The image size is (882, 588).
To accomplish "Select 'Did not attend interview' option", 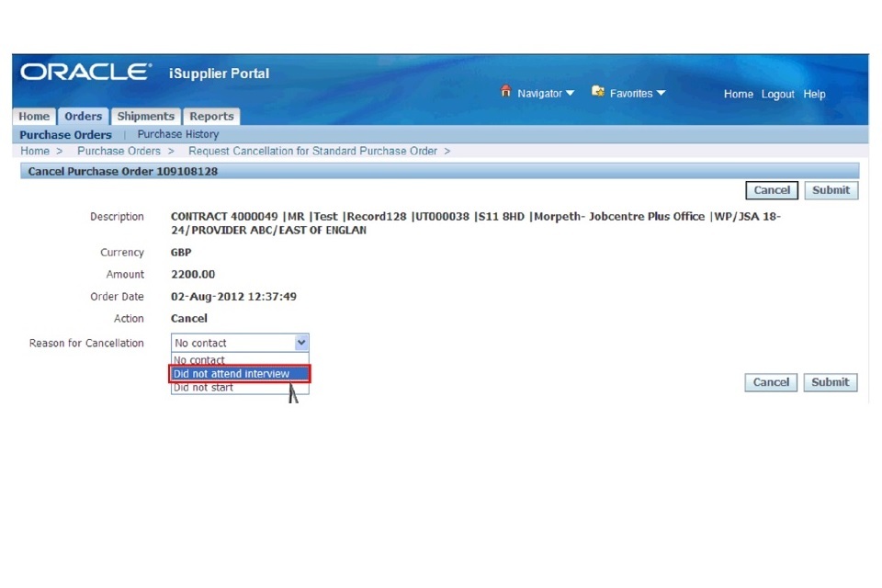I will click(240, 374).
